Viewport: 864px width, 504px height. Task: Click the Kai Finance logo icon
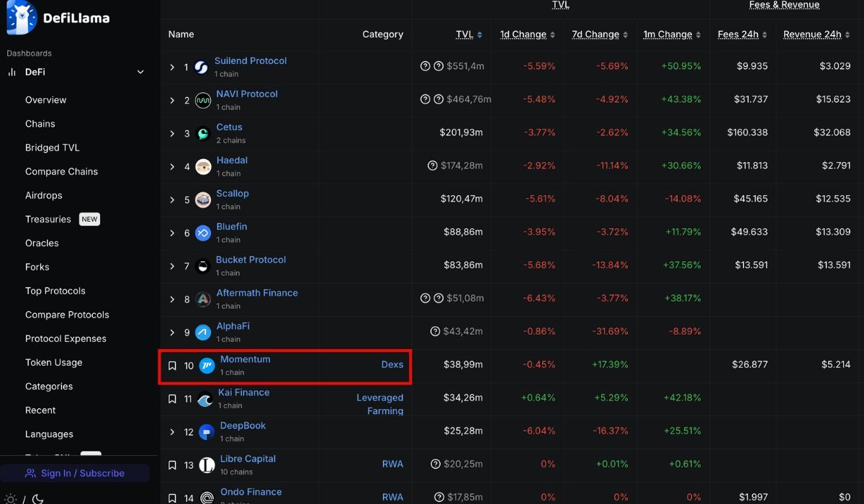coord(205,399)
